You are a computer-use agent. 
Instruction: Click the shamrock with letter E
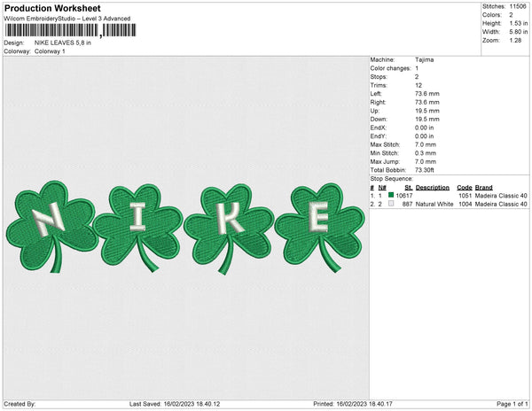coord(319,228)
